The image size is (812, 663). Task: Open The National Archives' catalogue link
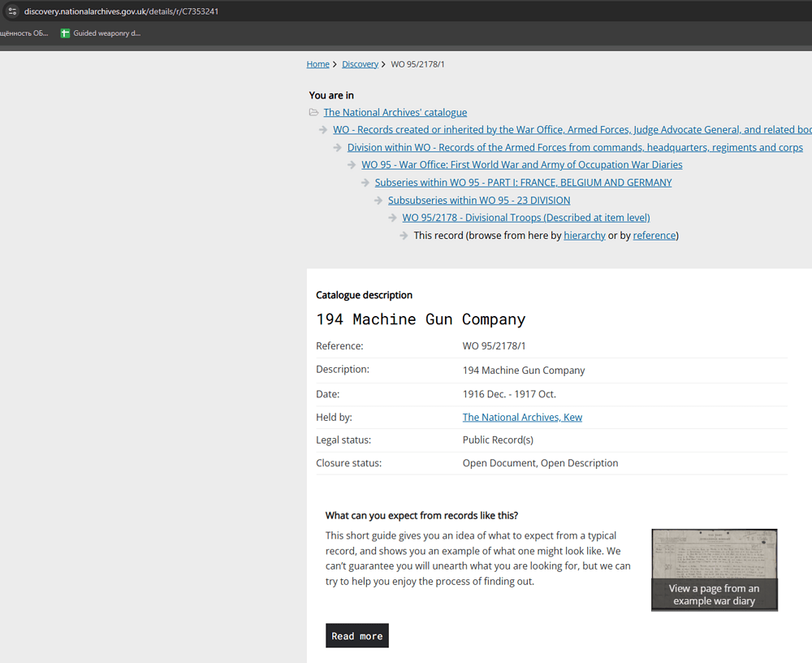pos(395,113)
